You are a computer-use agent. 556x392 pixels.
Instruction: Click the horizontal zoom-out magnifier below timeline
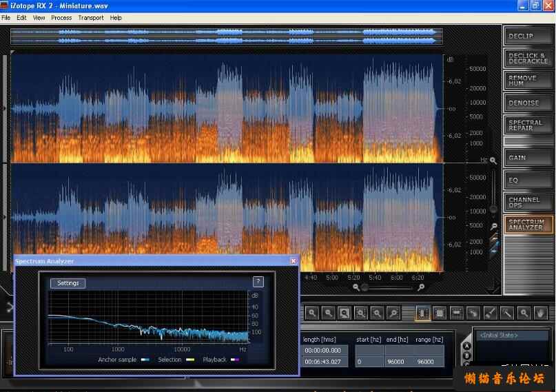(x=356, y=287)
